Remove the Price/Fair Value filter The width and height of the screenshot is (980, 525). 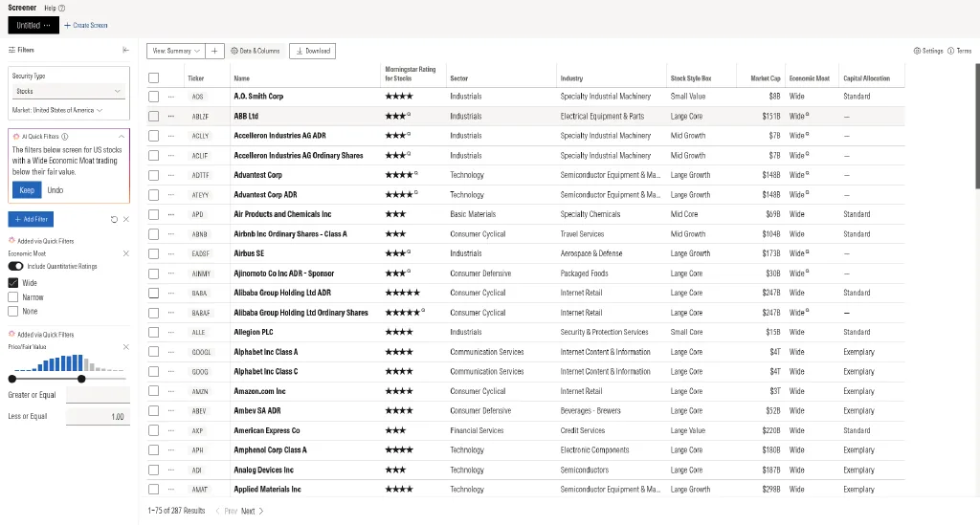pos(126,347)
